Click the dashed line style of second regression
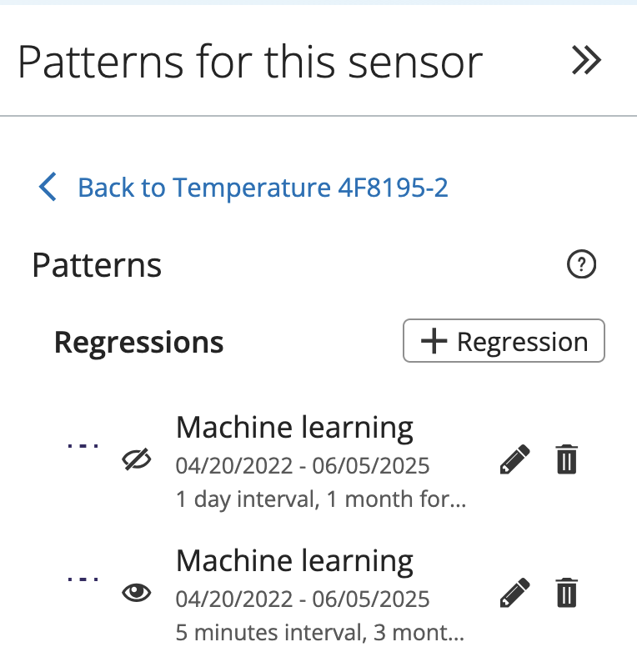The width and height of the screenshot is (637, 672). point(83,579)
